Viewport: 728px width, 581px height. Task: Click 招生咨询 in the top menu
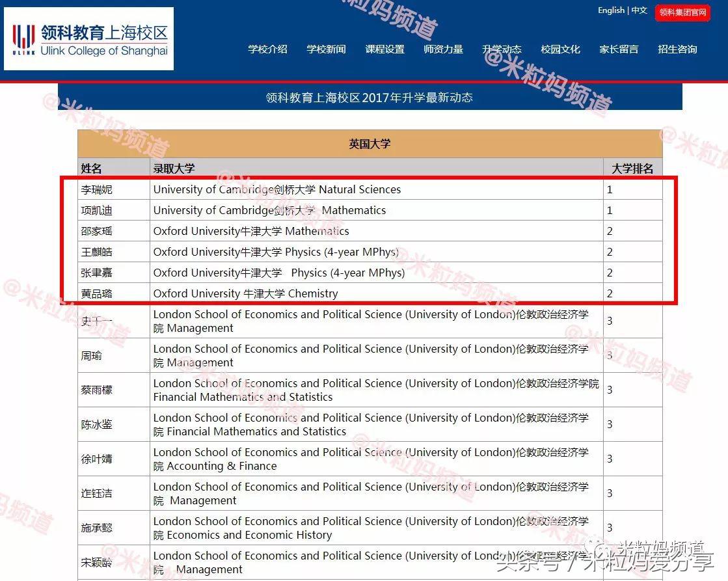677,49
